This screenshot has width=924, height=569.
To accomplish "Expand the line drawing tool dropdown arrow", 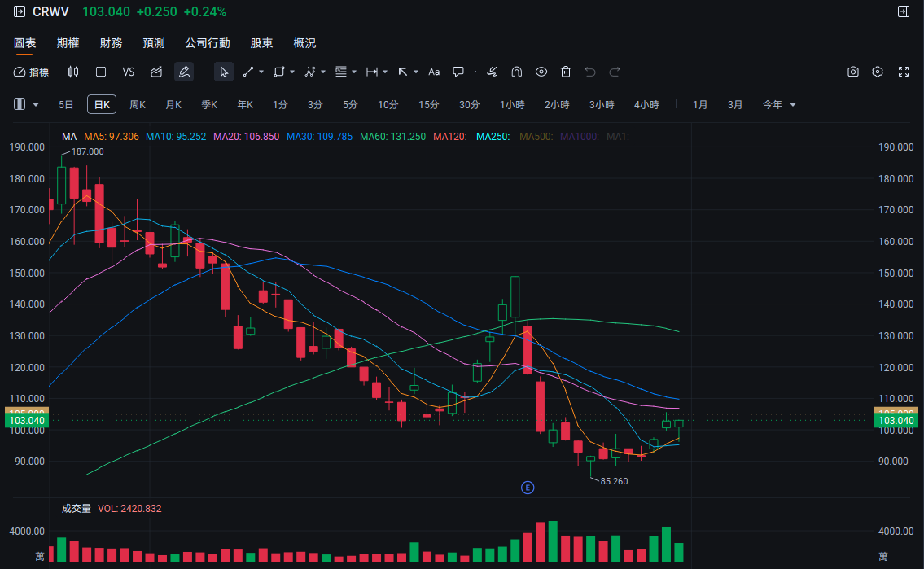I will pyautogui.click(x=261, y=72).
